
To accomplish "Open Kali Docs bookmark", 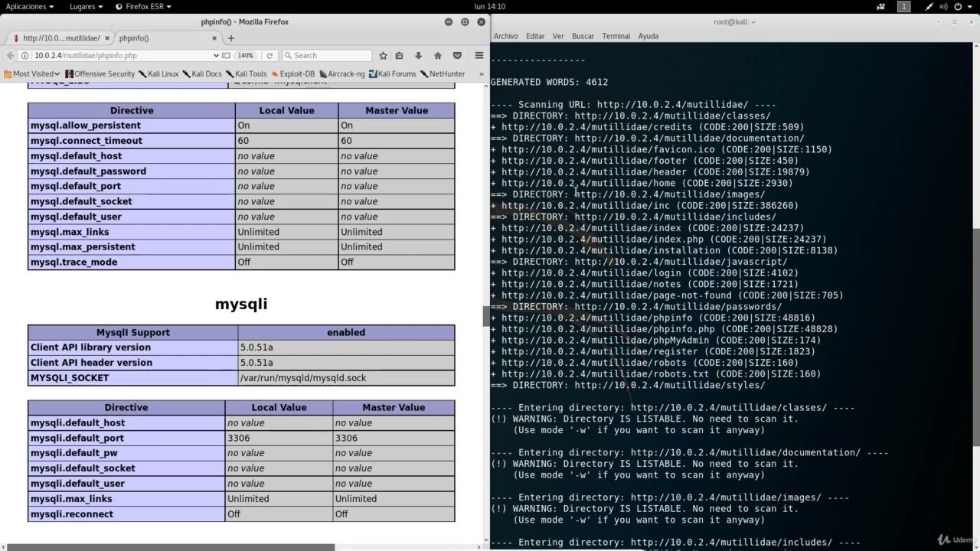I will (201, 74).
